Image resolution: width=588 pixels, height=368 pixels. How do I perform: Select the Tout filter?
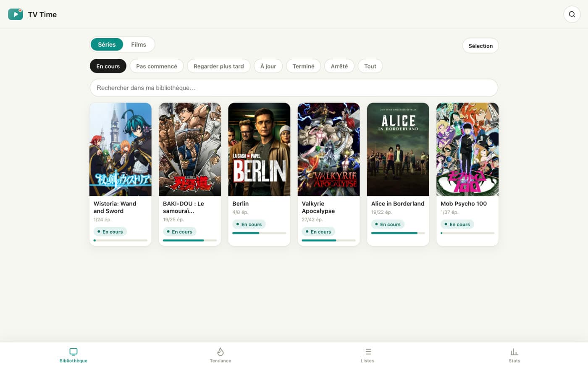pos(370,66)
